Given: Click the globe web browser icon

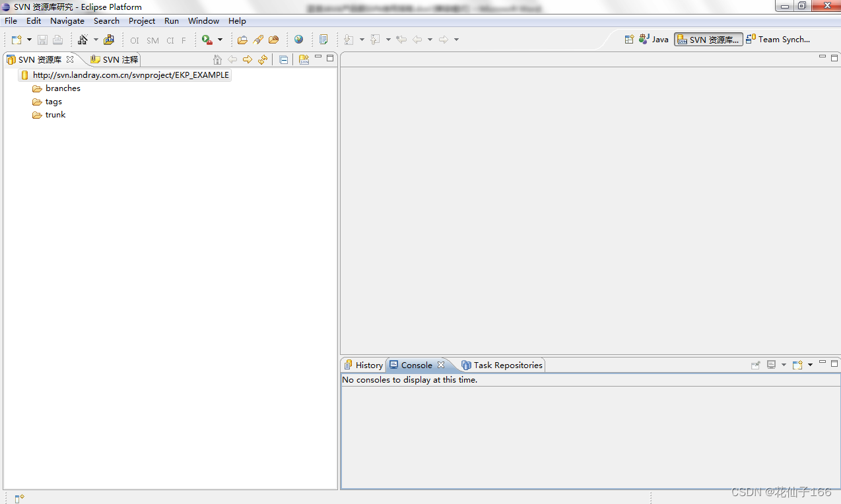Looking at the screenshot, I should point(298,40).
